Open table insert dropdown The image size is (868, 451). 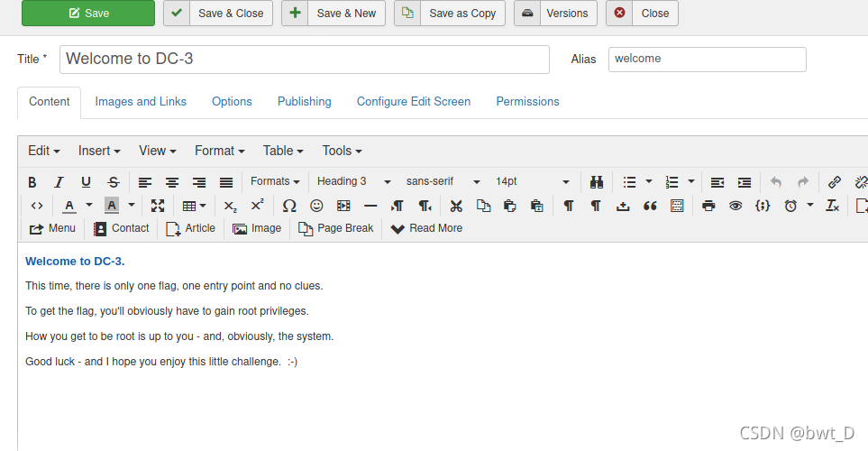[194, 207]
